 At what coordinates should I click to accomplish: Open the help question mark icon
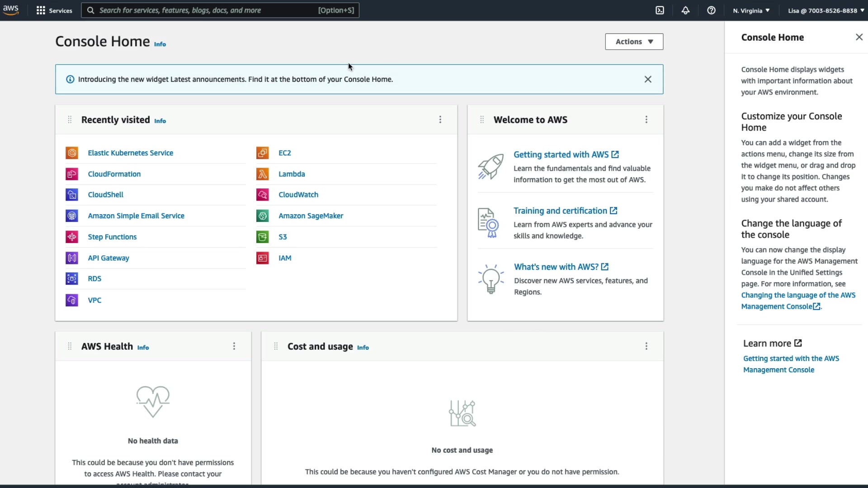tap(711, 10)
